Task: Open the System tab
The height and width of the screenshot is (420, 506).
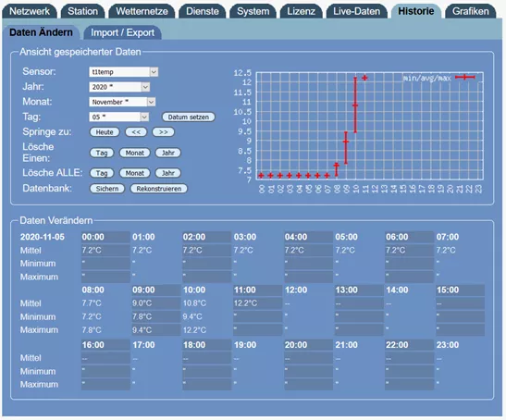Action: 253,11
